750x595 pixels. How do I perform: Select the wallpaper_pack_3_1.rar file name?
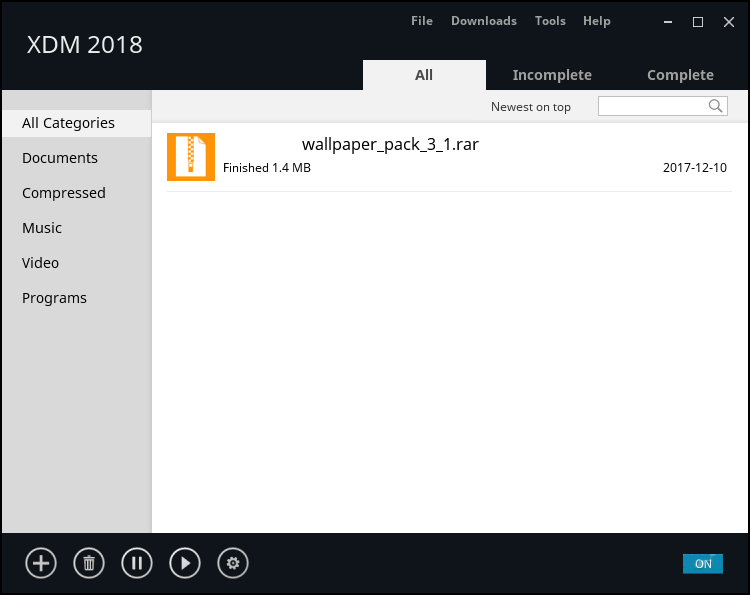pyautogui.click(x=390, y=144)
